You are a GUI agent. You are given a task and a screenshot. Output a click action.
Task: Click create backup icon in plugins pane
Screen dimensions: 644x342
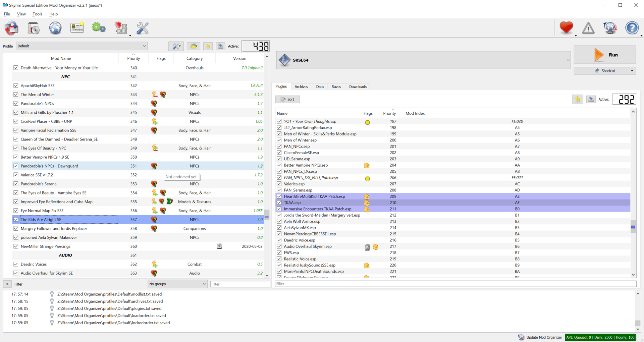pyautogui.click(x=591, y=99)
